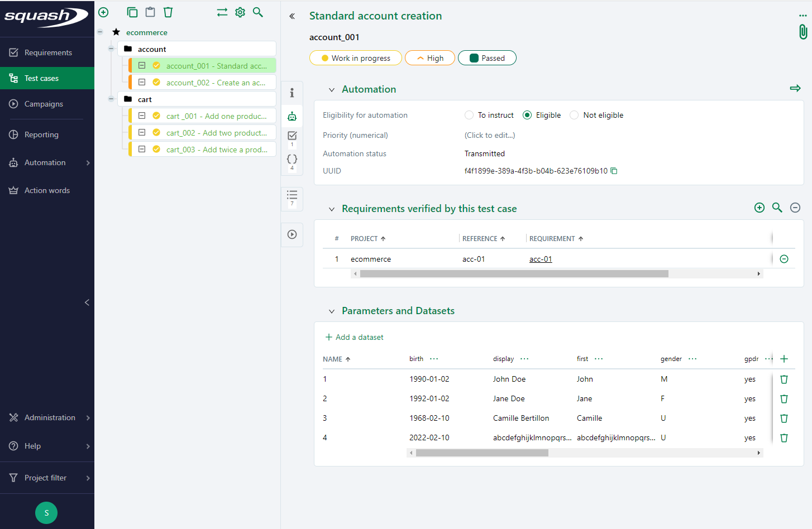
Task: Collapse the Automation section chevron
Action: coord(332,90)
